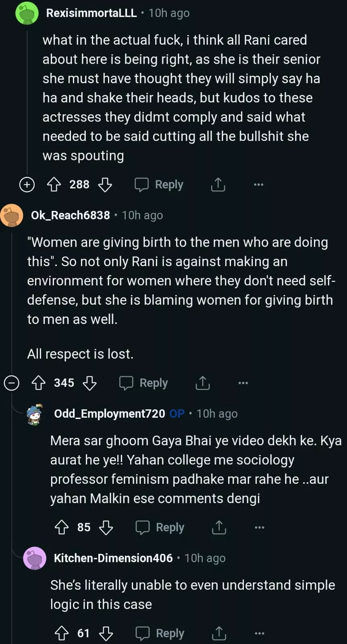Share RexisimmortaLLL's comment
The height and width of the screenshot is (644, 347).
pyautogui.click(x=218, y=185)
